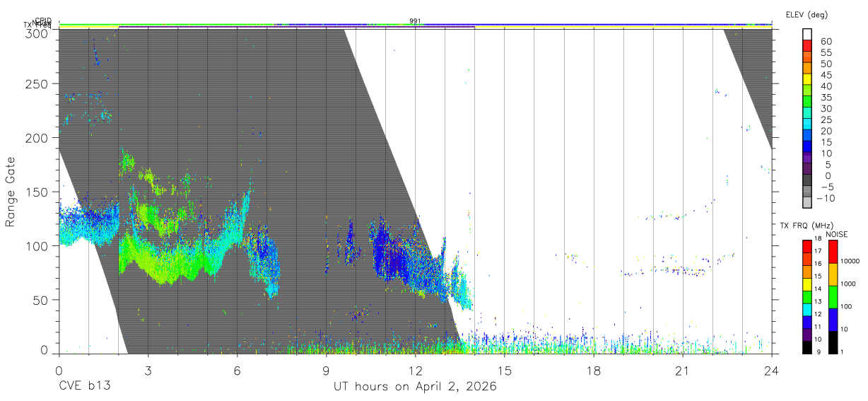Viewport: 868px width, 401px height.
Task: Click the 9 tick label on UT hours axis
Action: point(326,371)
